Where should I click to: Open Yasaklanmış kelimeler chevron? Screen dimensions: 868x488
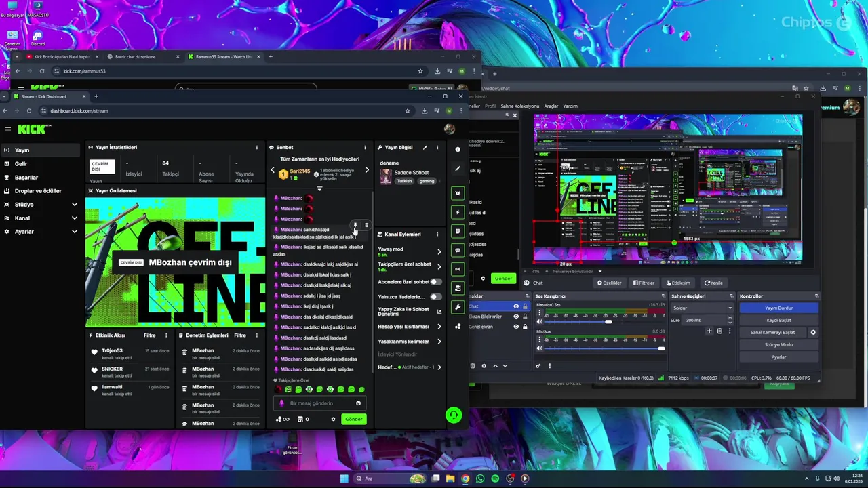coord(439,342)
